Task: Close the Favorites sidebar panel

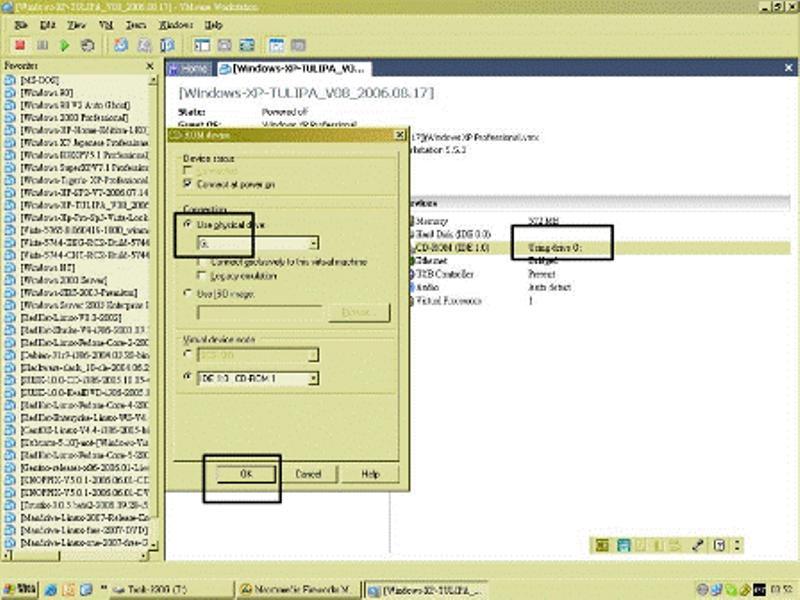Action: (149, 66)
